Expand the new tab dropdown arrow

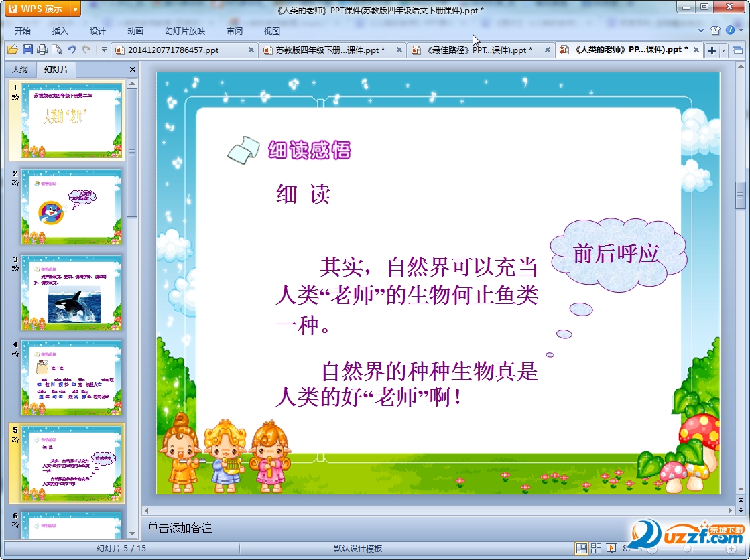[723, 50]
